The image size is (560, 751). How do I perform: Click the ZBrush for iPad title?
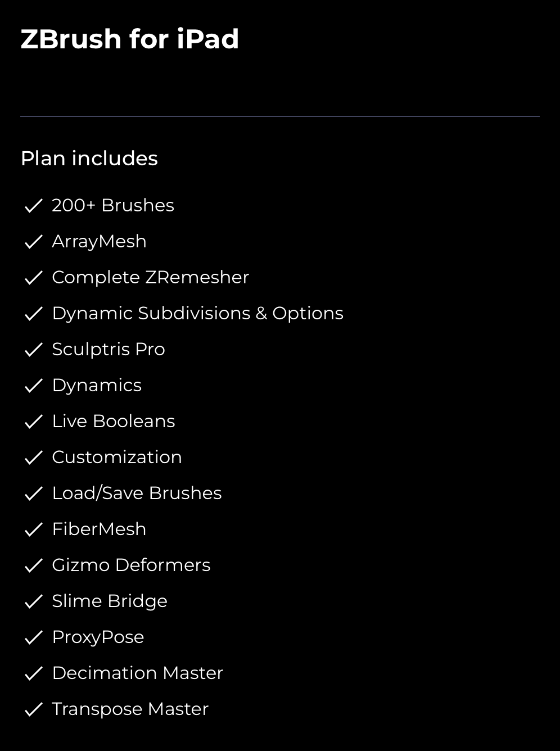click(130, 39)
